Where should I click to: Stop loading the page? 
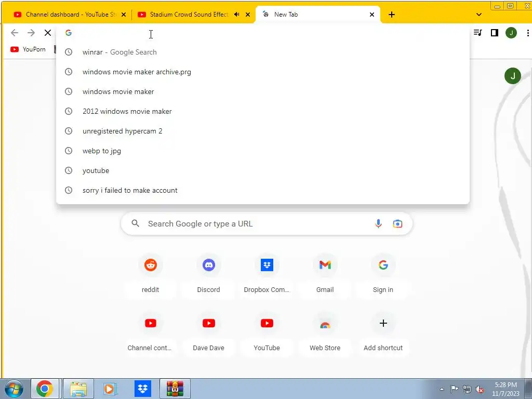pos(47,33)
